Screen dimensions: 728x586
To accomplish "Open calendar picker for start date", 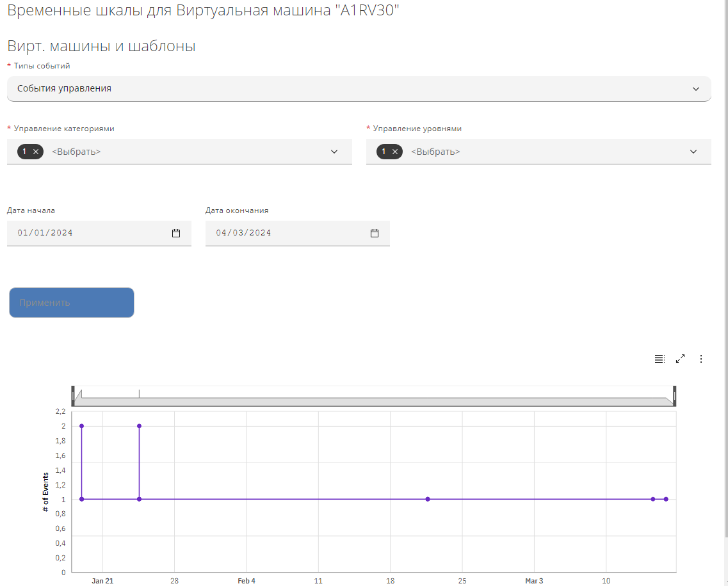I will 176,233.
